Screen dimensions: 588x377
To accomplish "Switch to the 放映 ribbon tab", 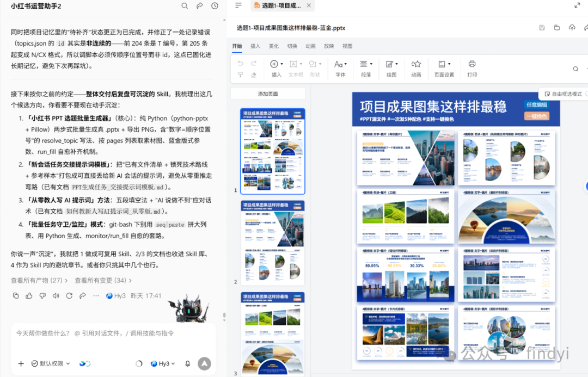I will click(x=329, y=46).
